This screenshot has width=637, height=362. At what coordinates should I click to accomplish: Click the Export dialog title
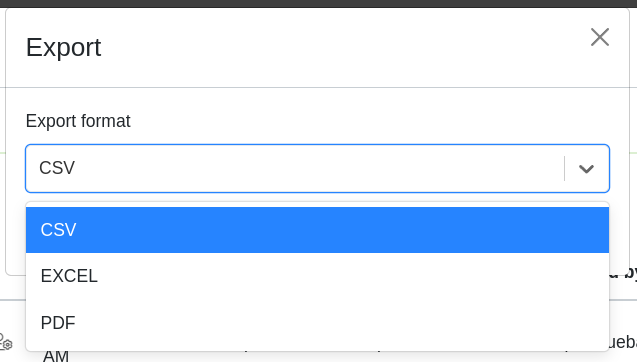(63, 48)
